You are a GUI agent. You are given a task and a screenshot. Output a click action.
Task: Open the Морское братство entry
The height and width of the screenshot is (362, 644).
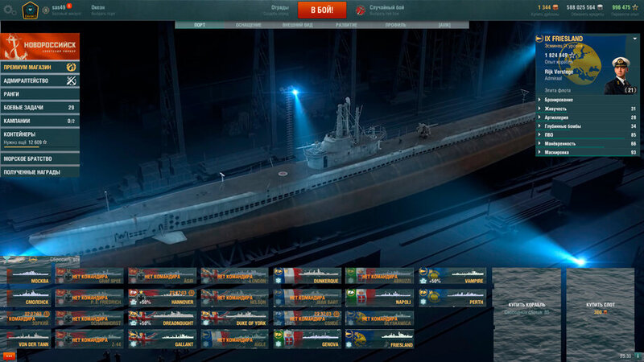tap(39, 158)
